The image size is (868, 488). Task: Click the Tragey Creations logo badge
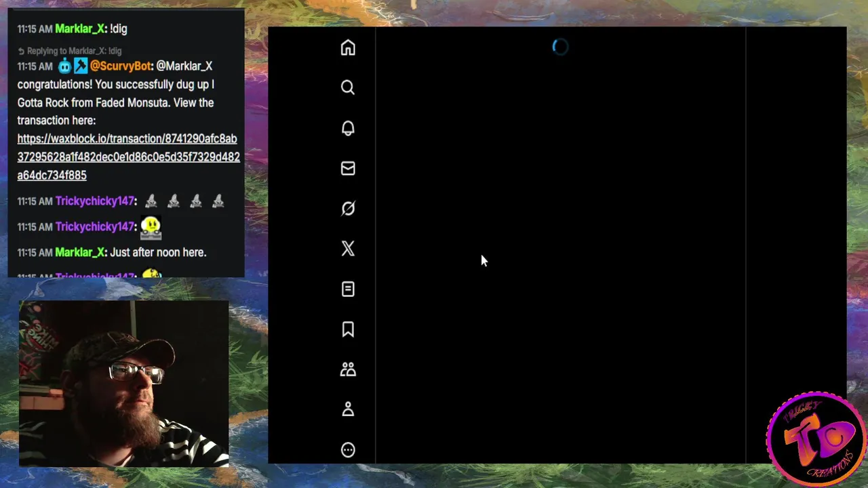click(x=816, y=439)
